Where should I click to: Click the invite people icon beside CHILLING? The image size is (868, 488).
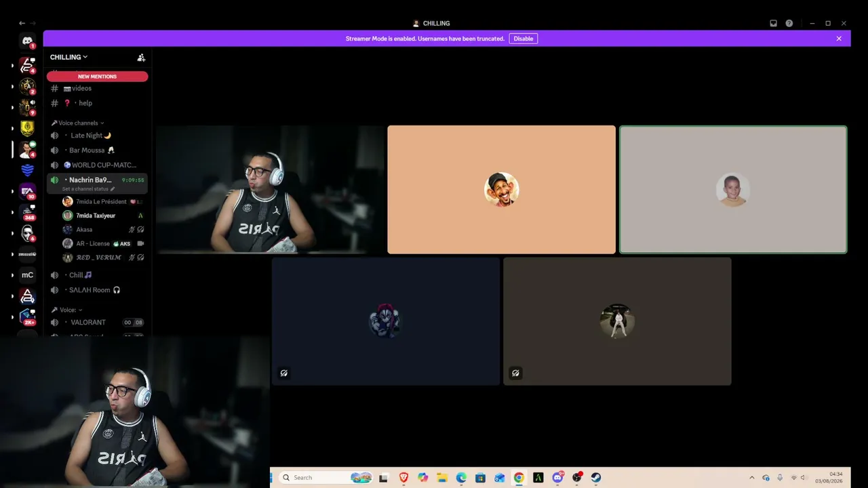click(141, 58)
